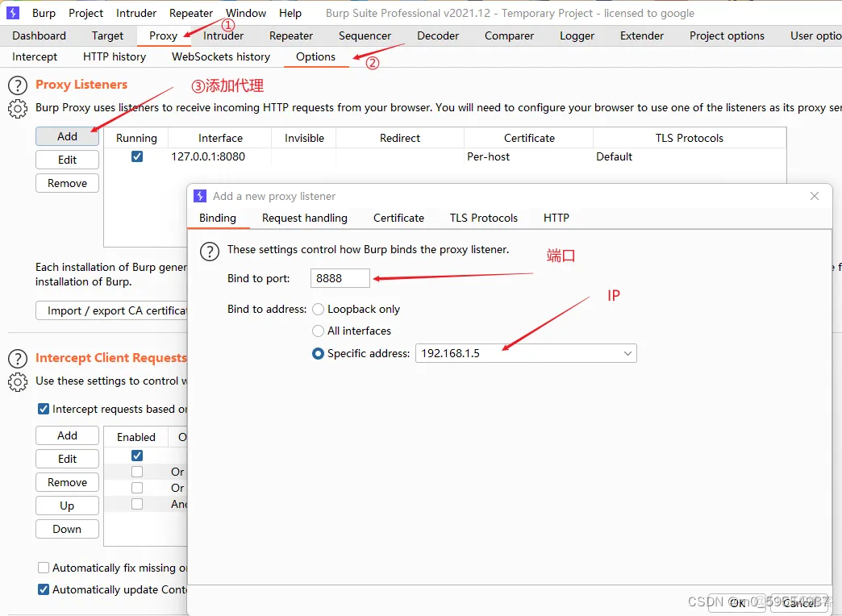Screen dimensions: 842x616
Task: Click the Intercept Client Requests gear icon
Action: [17, 381]
